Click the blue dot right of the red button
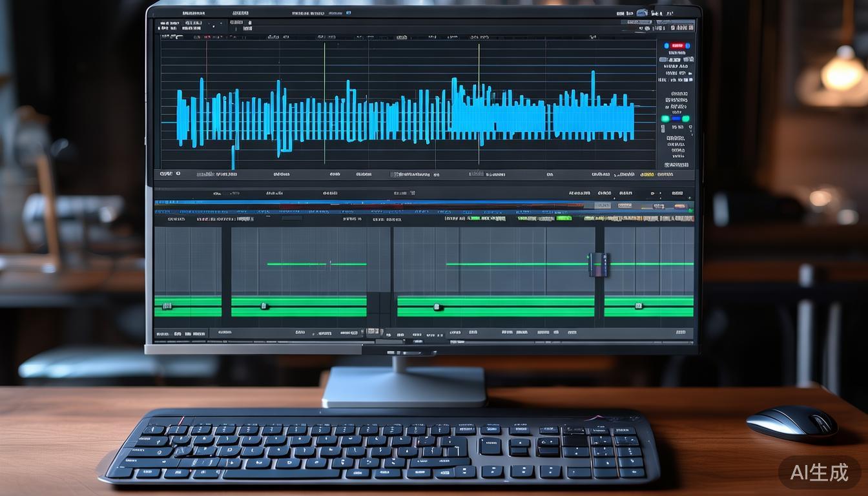This screenshot has width=868, height=496. click(x=687, y=46)
